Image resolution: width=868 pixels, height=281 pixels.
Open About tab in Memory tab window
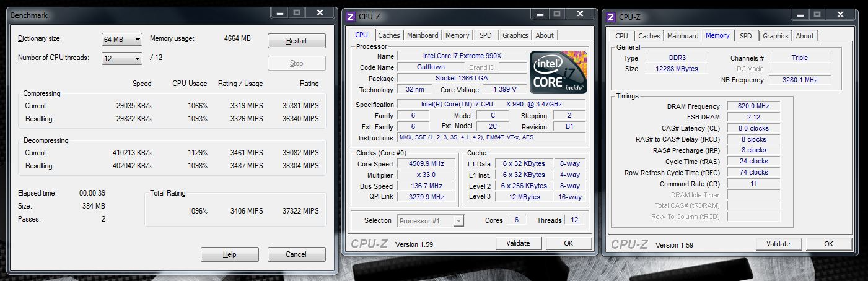(805, 36)
